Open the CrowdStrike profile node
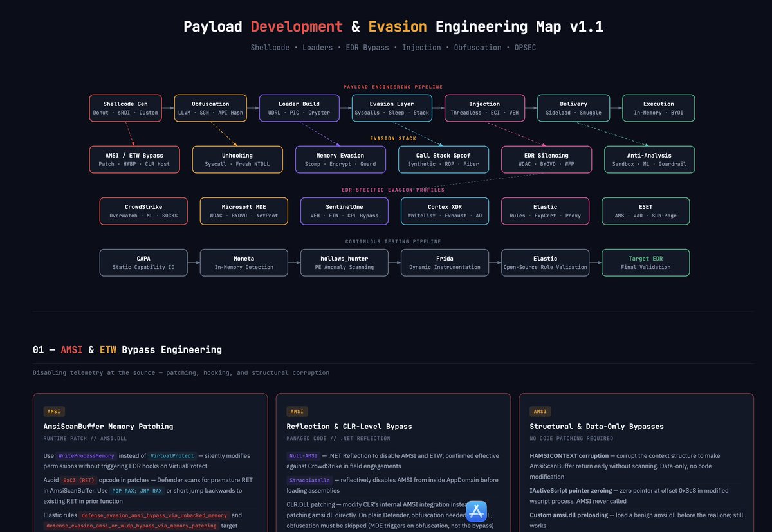 pos(143,211)
